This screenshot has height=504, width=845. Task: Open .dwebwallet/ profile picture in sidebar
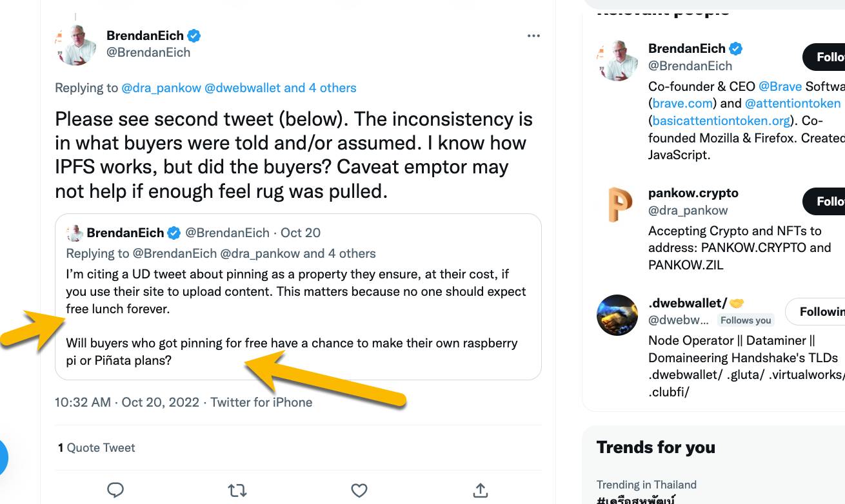click(617, 315)
